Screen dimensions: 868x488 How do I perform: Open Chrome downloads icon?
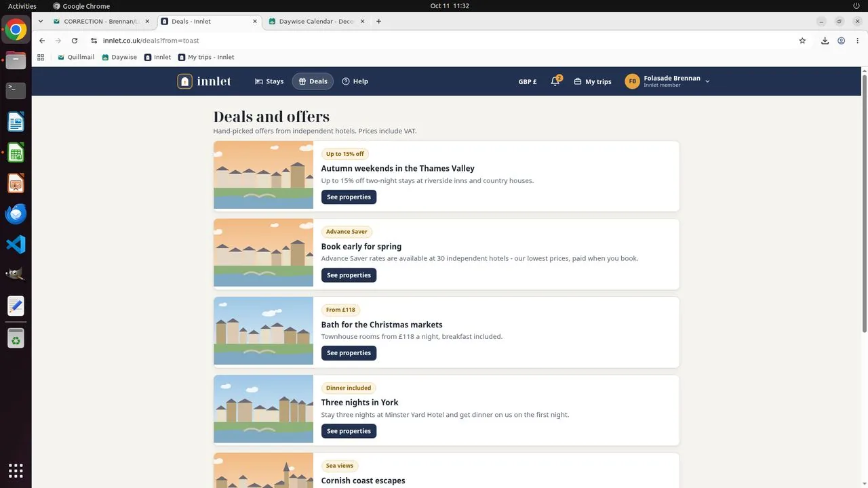pos(825,41)
